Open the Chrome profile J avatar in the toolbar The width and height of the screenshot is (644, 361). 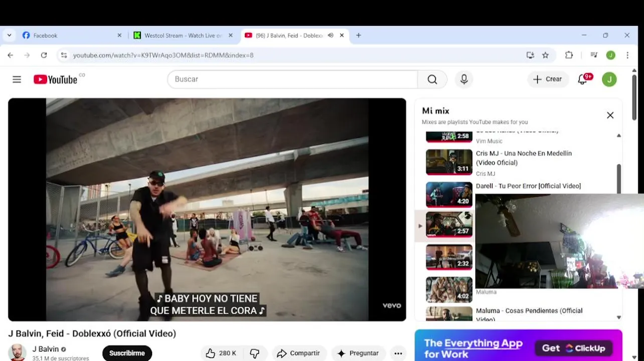click(x=610, y=55)
